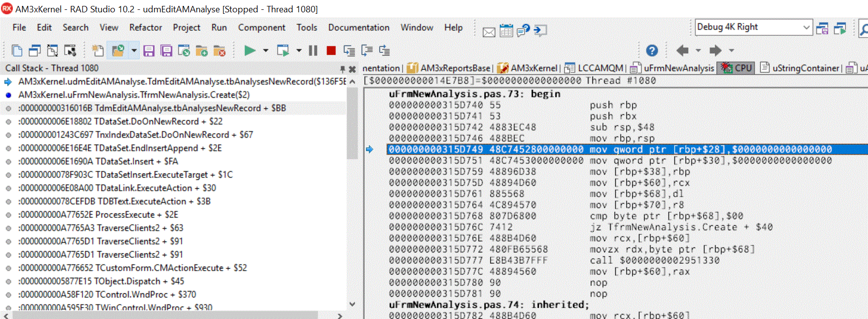
Task: Open the File menu
Action: [x=19, y=28]
